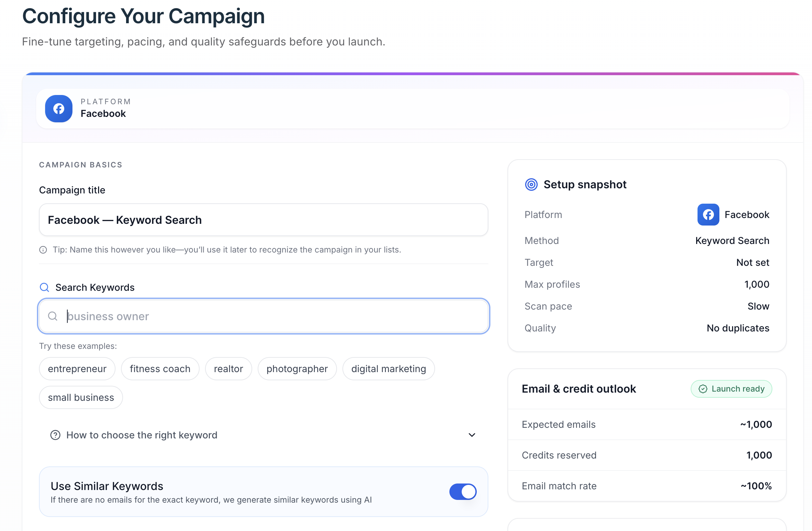
Task: Click the Launch ready status pill
Action: [x=731, y=389]
